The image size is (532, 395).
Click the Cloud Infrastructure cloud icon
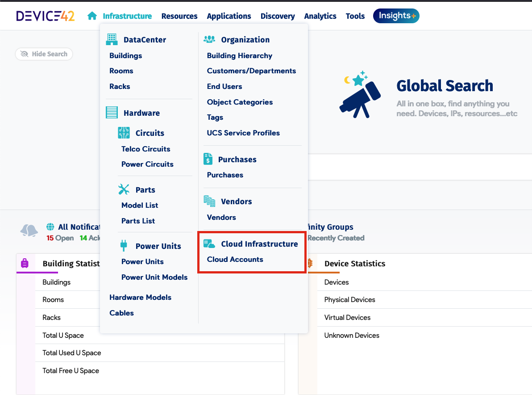(209, 244)
